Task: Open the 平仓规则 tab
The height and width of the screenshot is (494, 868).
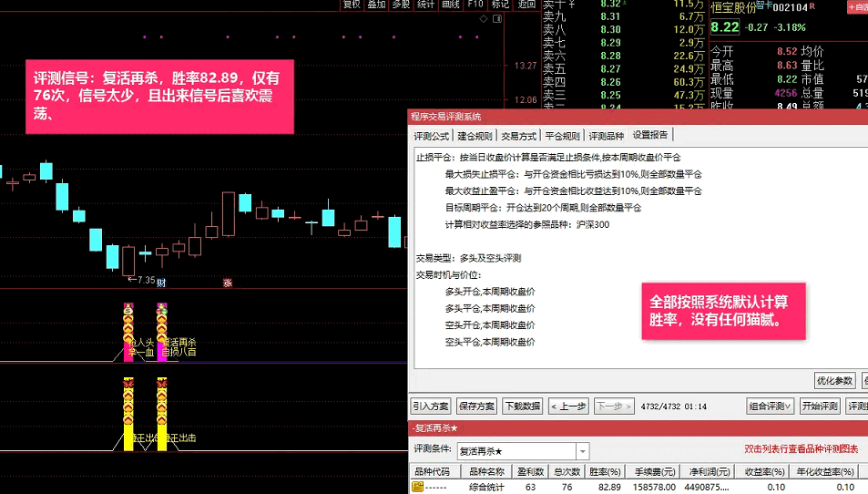Action: point(563,136)
